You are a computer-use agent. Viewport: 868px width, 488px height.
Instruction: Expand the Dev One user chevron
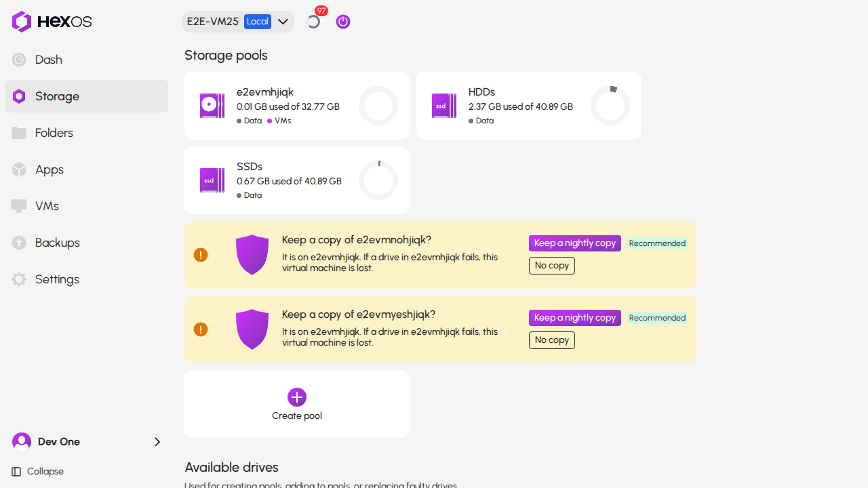tap(157, 442)
